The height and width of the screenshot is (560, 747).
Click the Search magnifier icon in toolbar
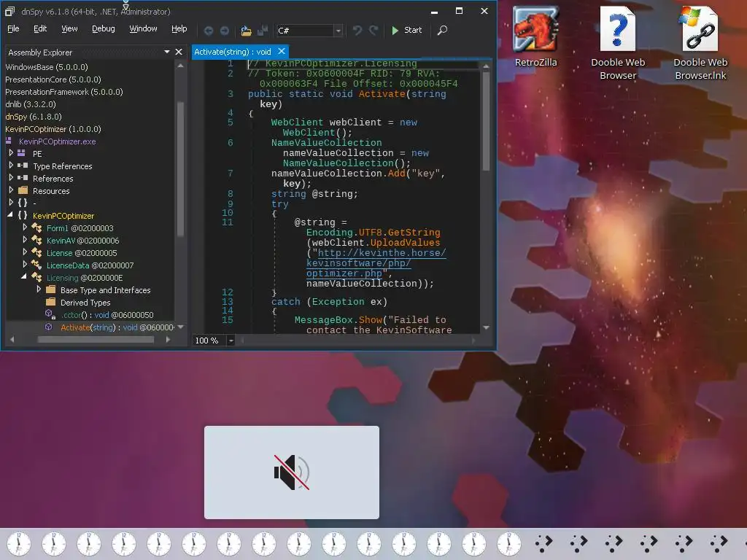[x=442, y=31]
